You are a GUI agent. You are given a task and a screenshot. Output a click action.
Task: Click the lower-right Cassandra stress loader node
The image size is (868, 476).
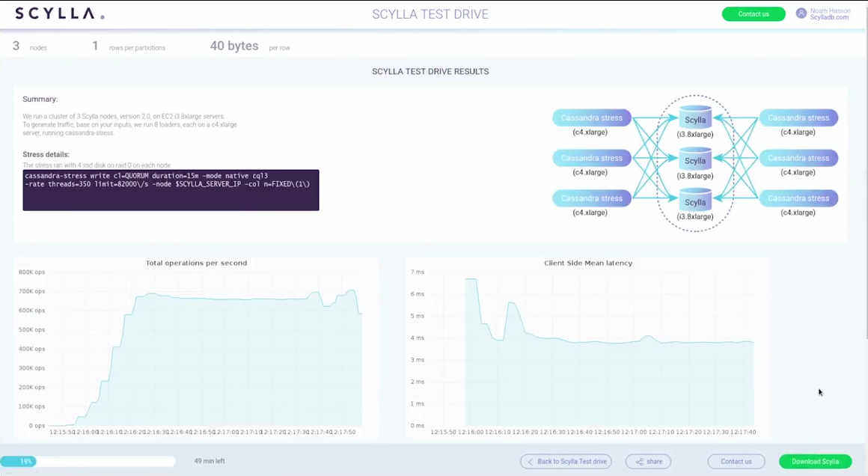click(798, 198)
